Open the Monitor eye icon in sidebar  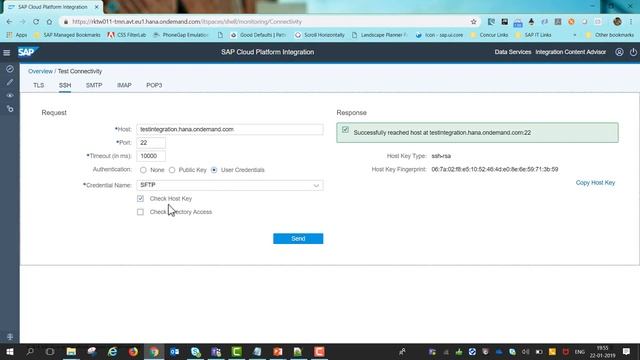pyautogui.click(x=10, y=96)
